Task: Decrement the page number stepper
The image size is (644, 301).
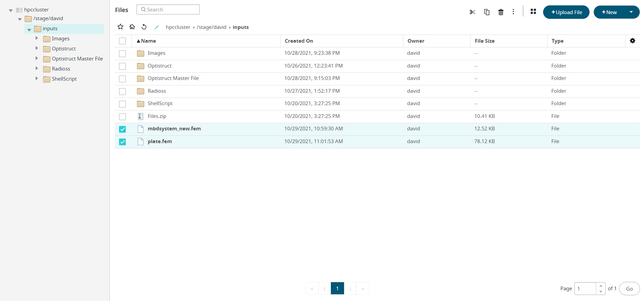Action: point(601,291)
